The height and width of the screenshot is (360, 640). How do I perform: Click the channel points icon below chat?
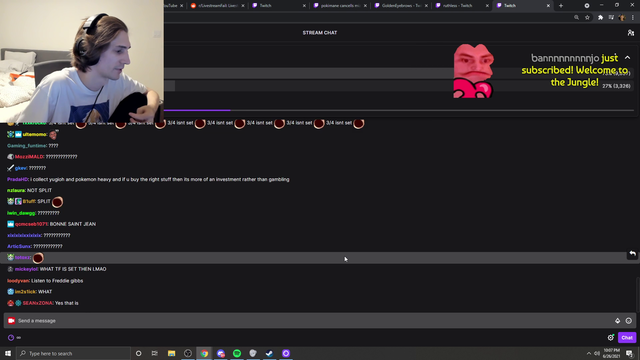[11, 338]
